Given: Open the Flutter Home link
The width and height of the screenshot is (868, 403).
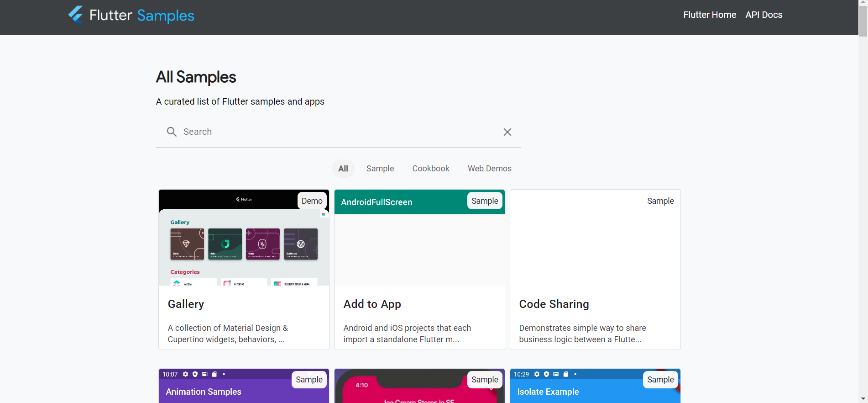Looking at the screenshot, I should coord(710,15).
